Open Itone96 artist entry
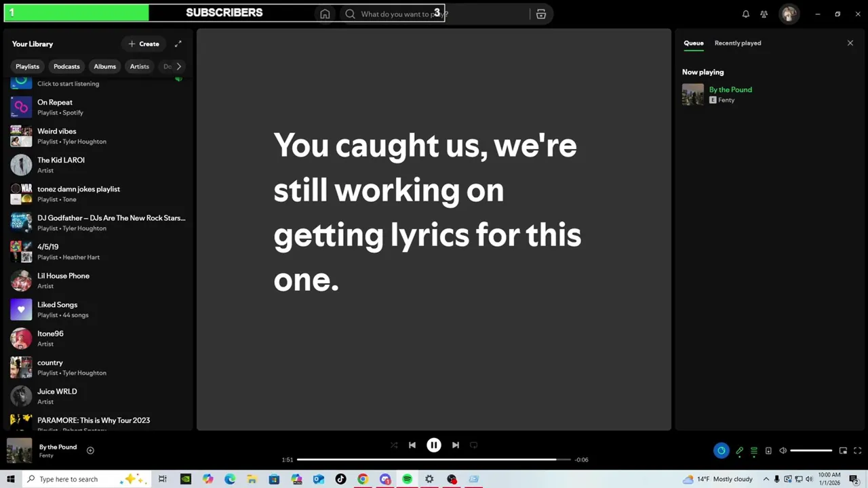The height and width of the screenshot is (488, 868). coord(98,338)
